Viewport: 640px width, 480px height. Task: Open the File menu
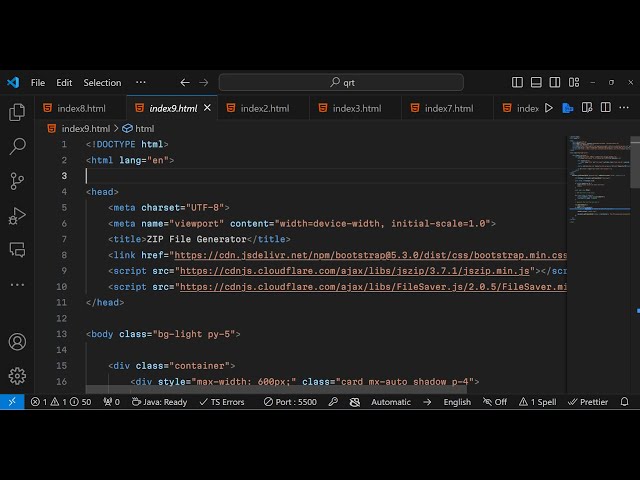tap(38, 83)
